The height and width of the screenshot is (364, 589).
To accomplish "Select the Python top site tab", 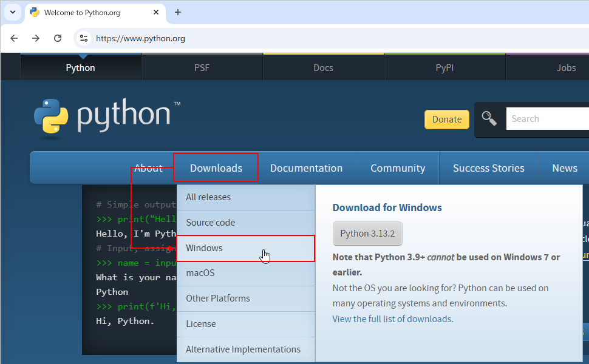I will 80,67.
